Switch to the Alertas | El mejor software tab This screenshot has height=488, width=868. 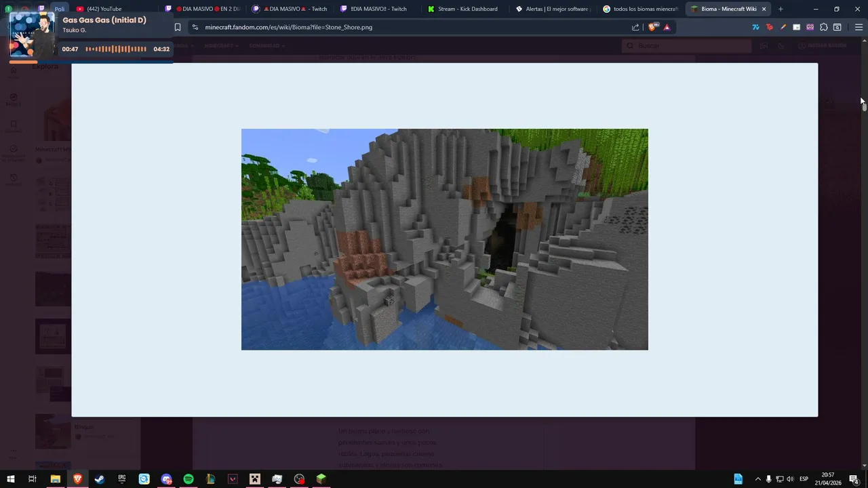click(x=552, y=9)
